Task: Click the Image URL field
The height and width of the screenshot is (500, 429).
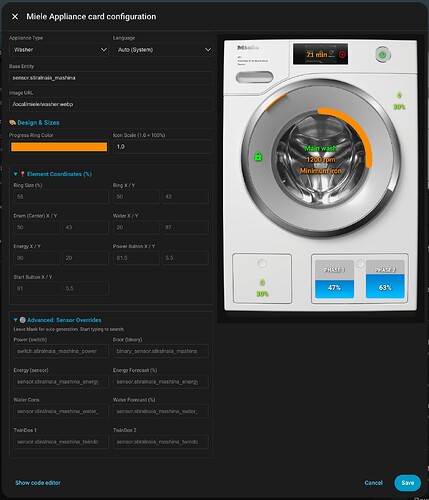Action: 111,104
